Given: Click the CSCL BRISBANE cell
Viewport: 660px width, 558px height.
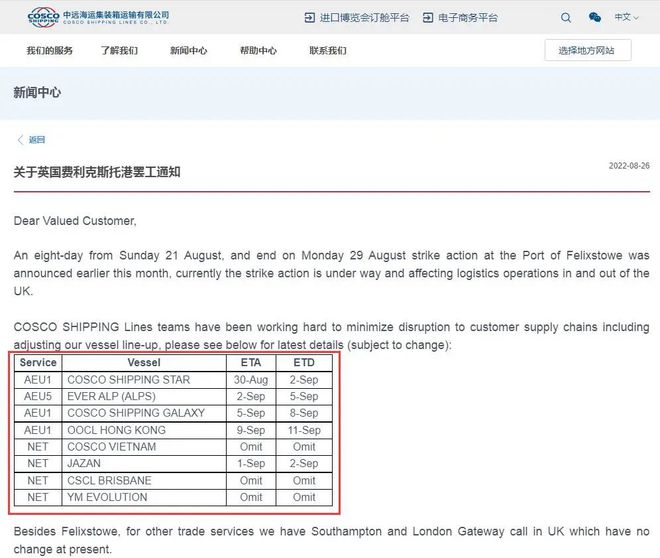Looking at the screenshot, I should click(144, 481).
